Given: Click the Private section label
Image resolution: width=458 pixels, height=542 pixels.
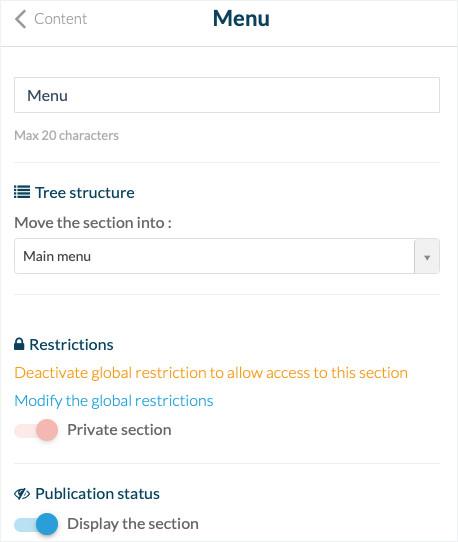Looking at the screenshot, I should point(119,430).
